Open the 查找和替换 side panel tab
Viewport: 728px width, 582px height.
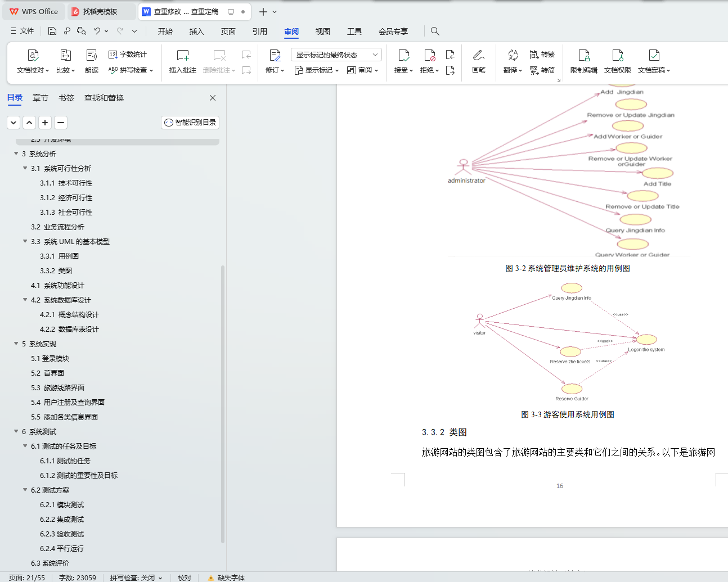coord(104,98)
